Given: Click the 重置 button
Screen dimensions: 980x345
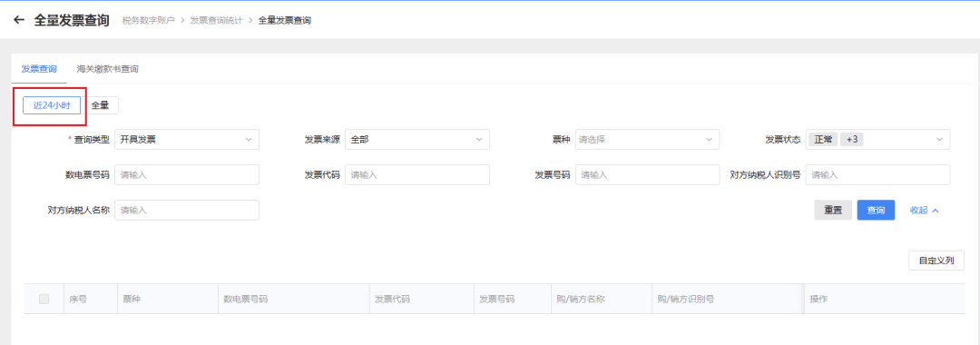Looking at the screenshot, I should pyautogui.click(x=833, y=210).
